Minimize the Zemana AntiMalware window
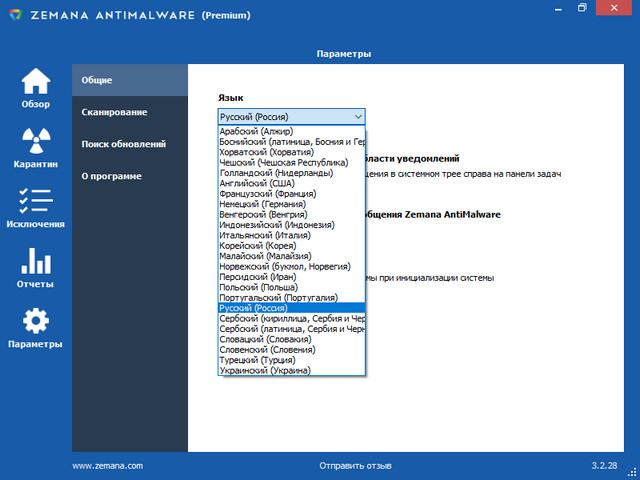 tap(553, 9)
